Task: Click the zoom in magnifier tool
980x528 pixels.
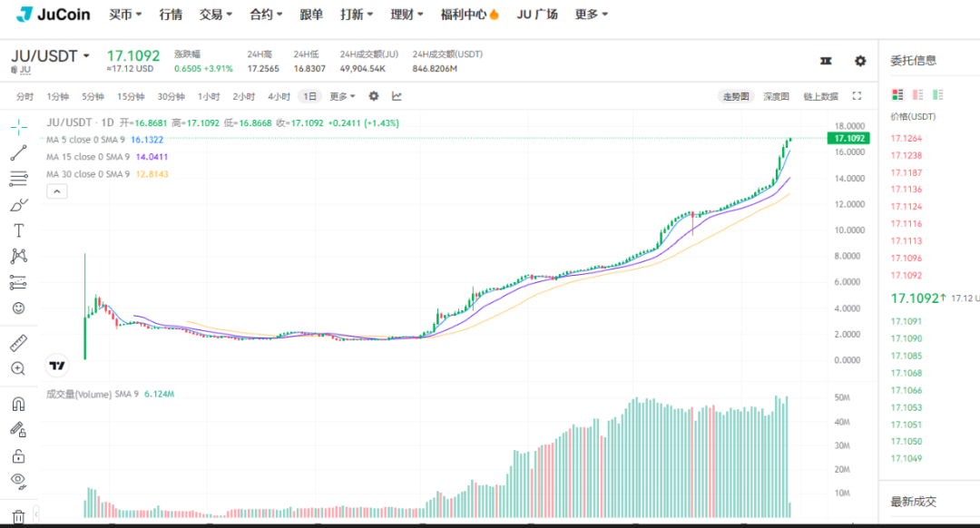Action: tap(18, 368)
